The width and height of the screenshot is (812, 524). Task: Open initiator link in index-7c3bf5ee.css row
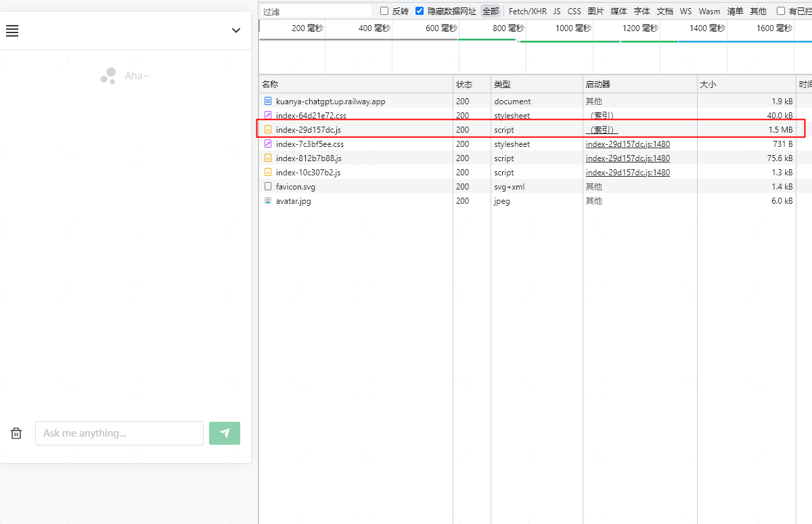click(628, 144)
